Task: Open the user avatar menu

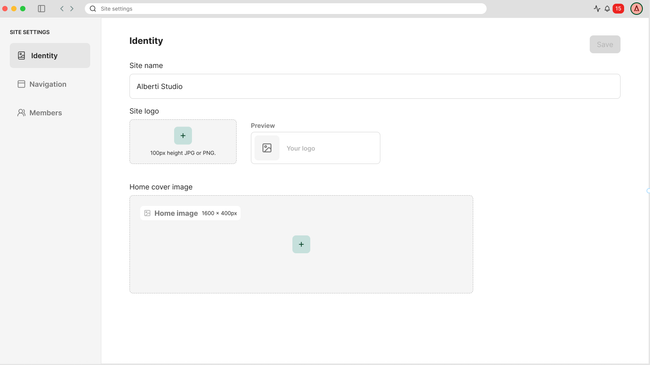Action: (x=636, y=8)
